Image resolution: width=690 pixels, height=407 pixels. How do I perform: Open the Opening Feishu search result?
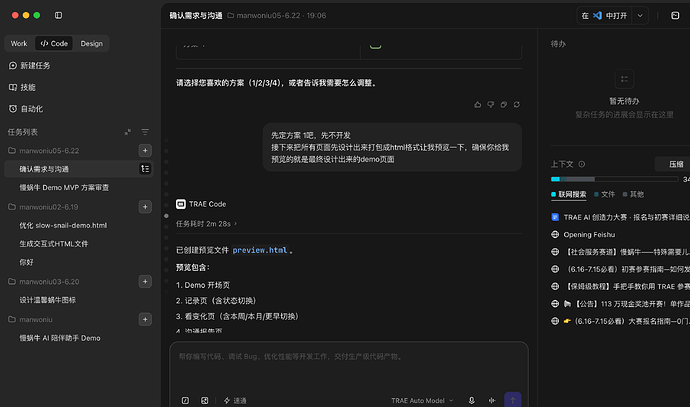pyautogui.click(x=589, y=235)
